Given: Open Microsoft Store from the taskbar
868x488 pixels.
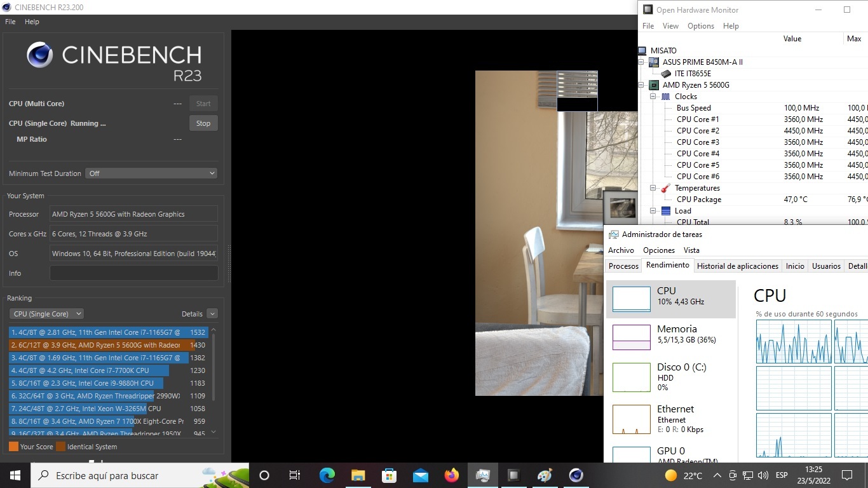Looking at the screenshot, I should pyautogui.click(x=390, y=475).
